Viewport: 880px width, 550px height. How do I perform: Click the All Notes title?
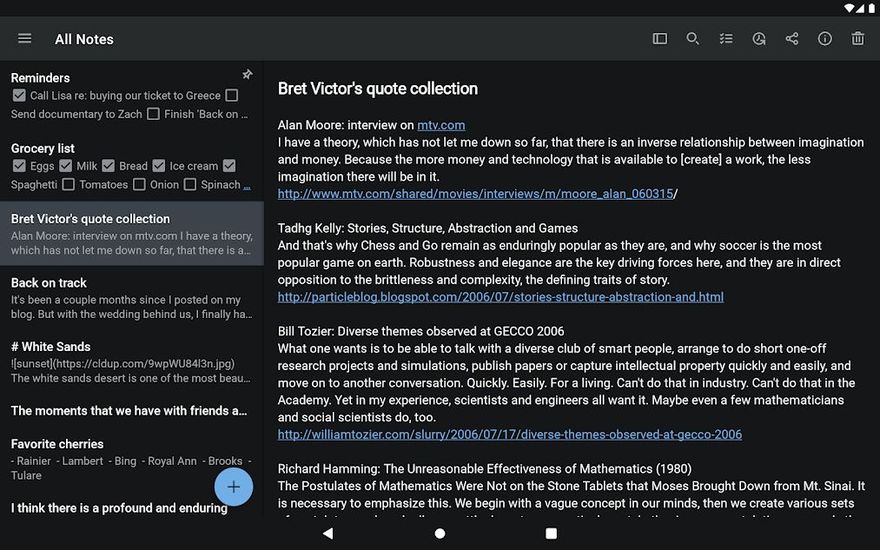84,39
